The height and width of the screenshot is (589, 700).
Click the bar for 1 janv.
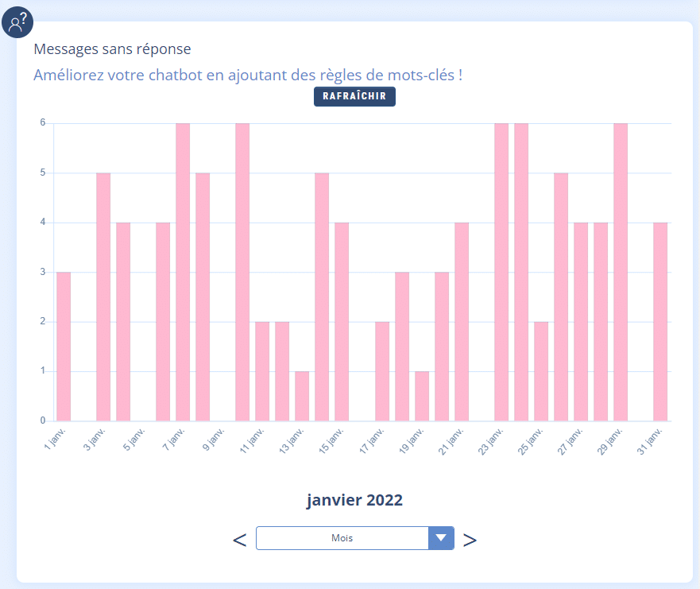pyautogui.click(x=64, y=347)
